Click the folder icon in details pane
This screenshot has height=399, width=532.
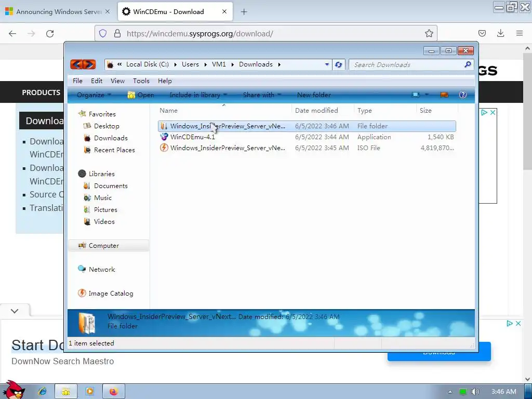click(x=87, y=323)
